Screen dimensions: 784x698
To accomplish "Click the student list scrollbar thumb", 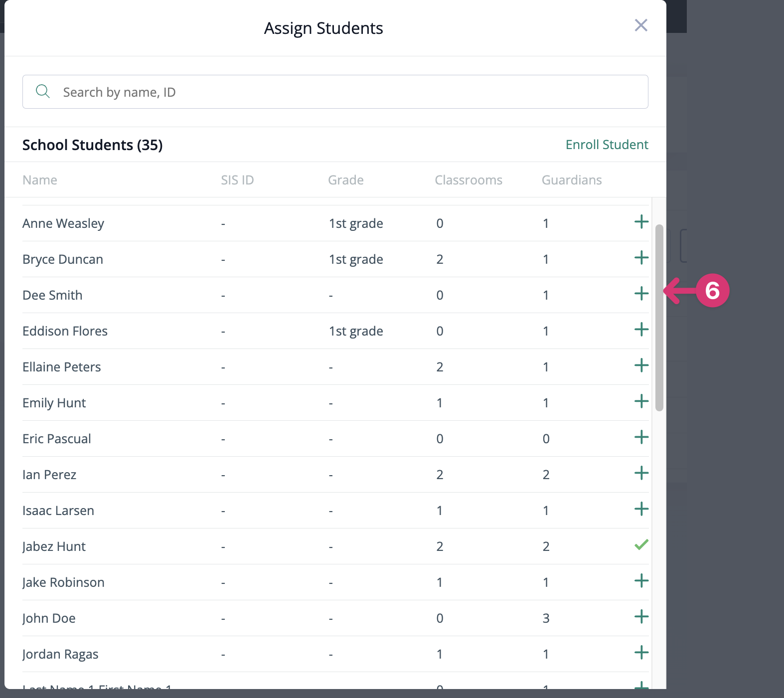I will 659,318.
